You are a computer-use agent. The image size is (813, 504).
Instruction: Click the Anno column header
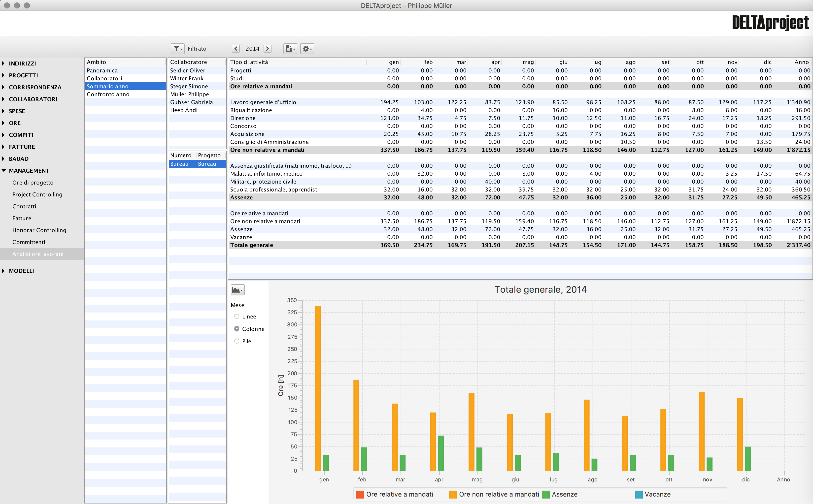pos(792,62)
